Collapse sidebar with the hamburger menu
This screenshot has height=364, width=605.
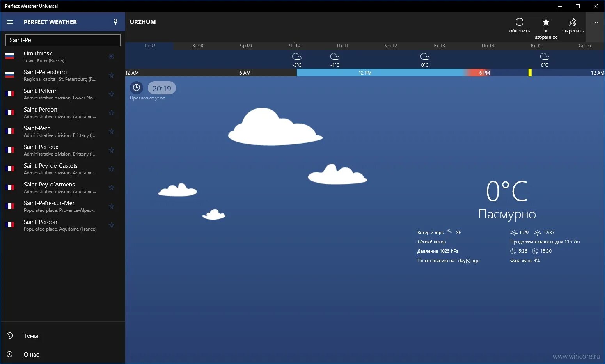click(x=9, y=22)
